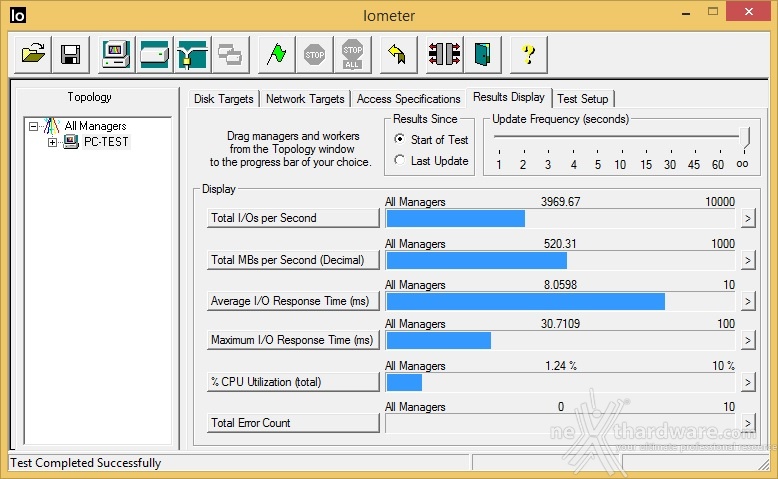Click the 30.7109 maximum response value

click(560, 324)
